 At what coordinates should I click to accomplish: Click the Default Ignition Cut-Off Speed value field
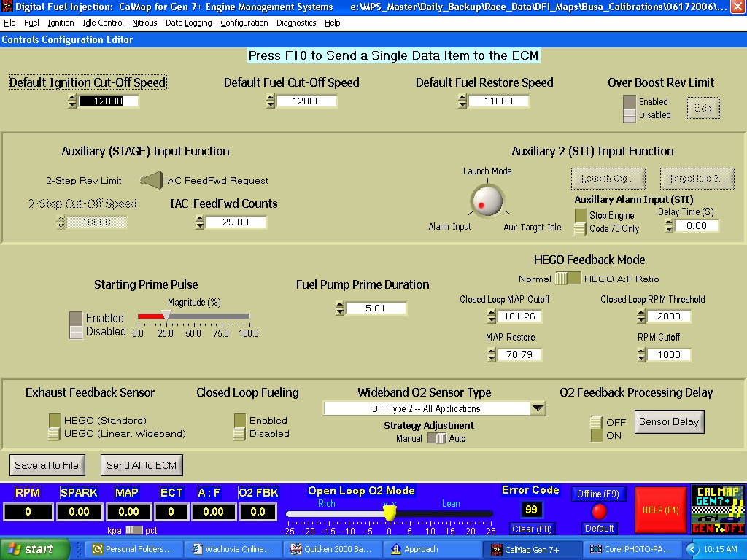click(x=109, y=101)
